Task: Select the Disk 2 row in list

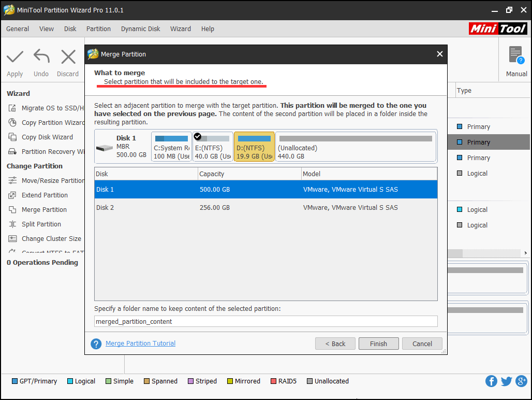Action: click(x=266, y=207)
